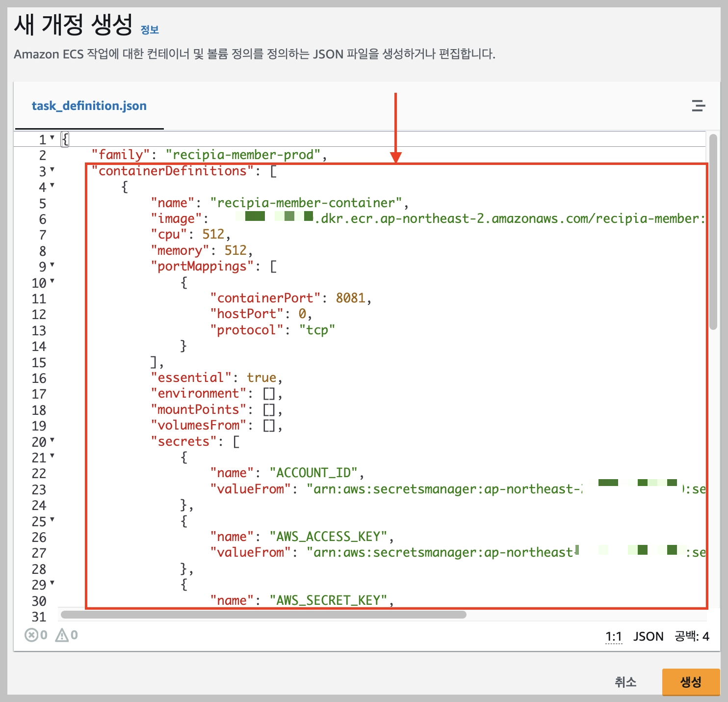
Task: Click the JSON language mode label
Action: coord(648,636)
